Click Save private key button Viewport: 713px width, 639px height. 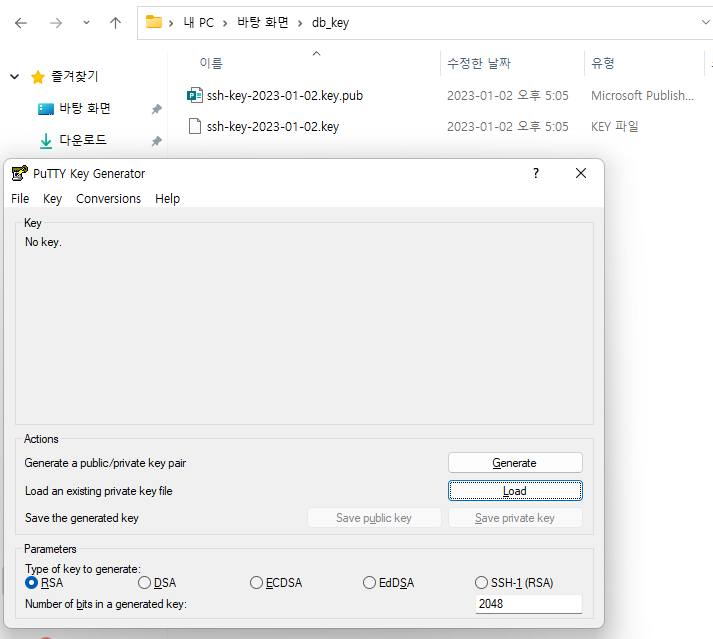coord(515,518)
